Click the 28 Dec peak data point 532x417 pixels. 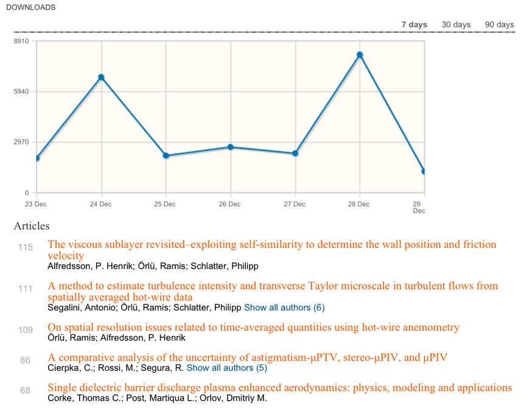point(360,55)
